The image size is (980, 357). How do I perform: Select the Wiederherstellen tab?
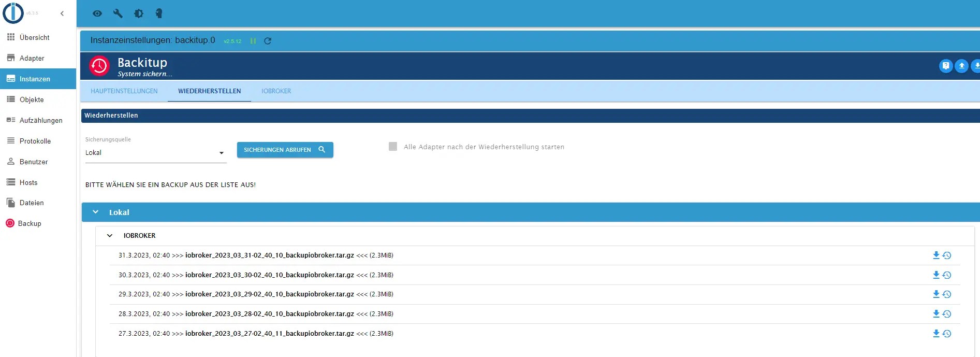[x=210, y=91]
